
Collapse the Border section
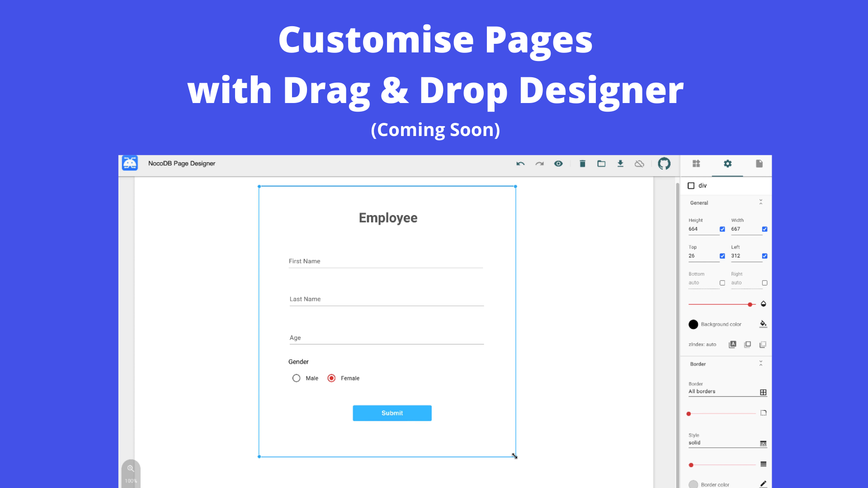[761, 364]
